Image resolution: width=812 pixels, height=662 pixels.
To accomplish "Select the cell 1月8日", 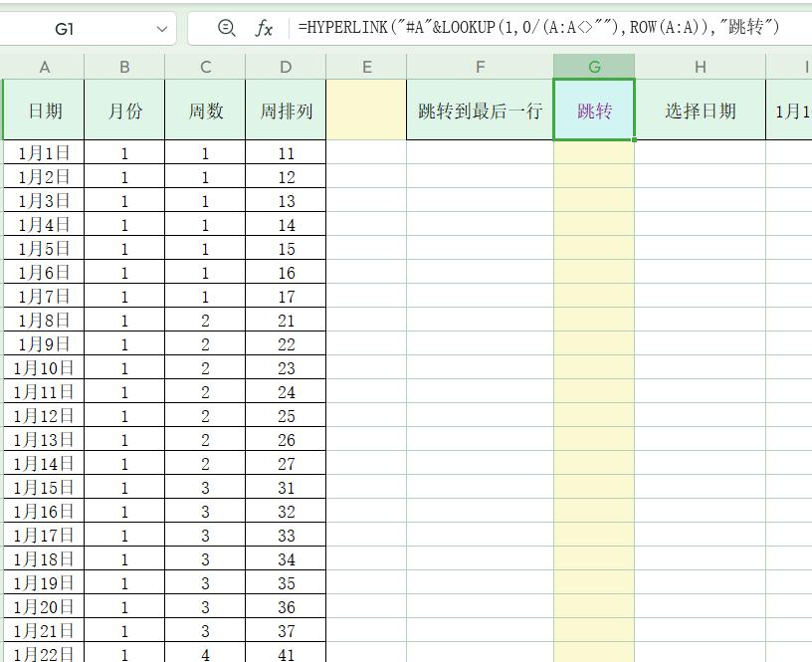I will [x=44, y=321].
